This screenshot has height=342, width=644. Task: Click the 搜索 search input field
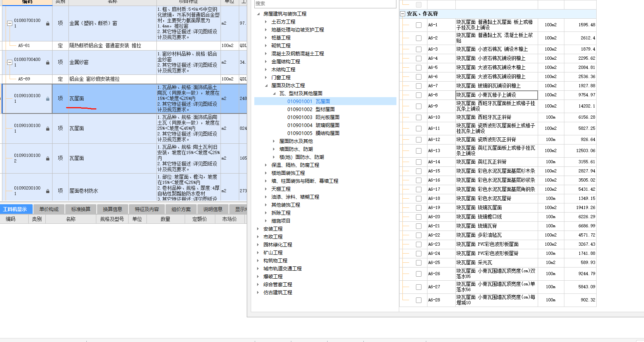click(x=325, y=4)
